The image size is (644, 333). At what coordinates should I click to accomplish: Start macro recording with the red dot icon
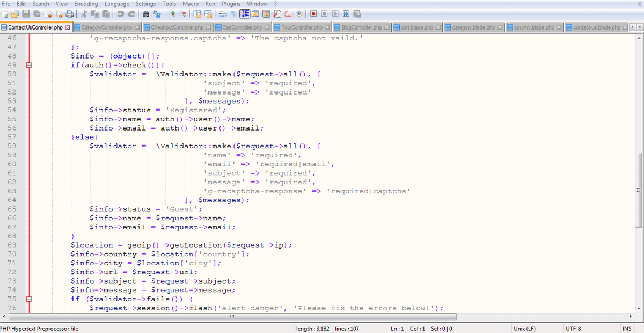point(313,16)
